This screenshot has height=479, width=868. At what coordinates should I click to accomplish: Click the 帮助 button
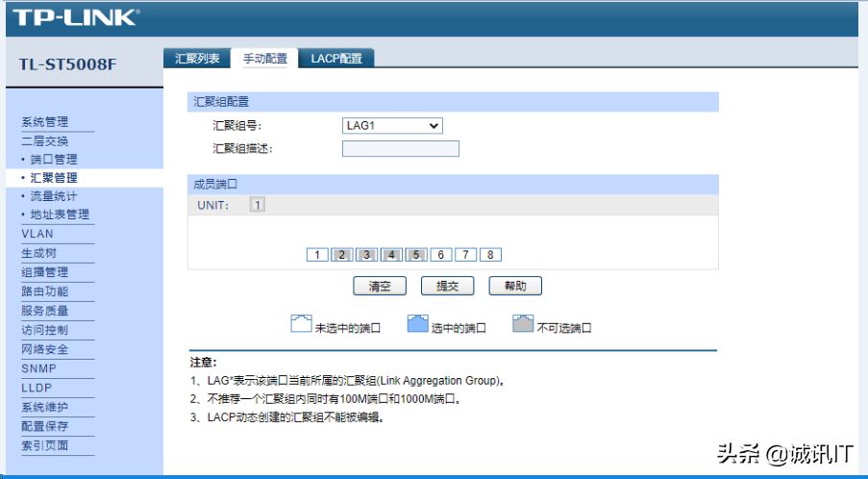[x=515, y=287]
